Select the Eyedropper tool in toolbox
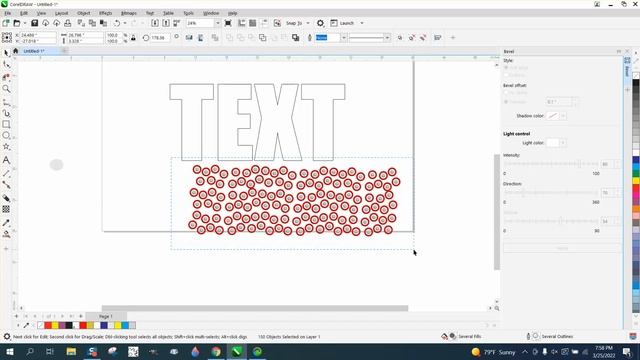This screenshot has width=640, height=360. tap(7, 223)
